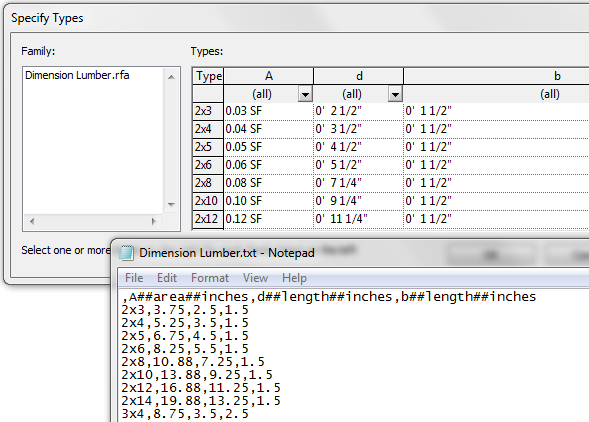This screenshot has height=422, width=589.
Task: Open Notepad View menu
Action: (255, 278)
